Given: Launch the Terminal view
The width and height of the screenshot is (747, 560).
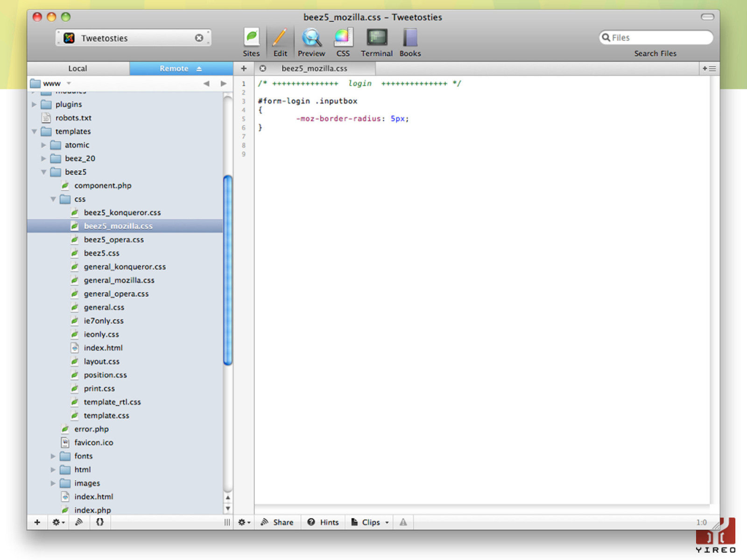Looking at the screenshot, I should pos(377,42).
